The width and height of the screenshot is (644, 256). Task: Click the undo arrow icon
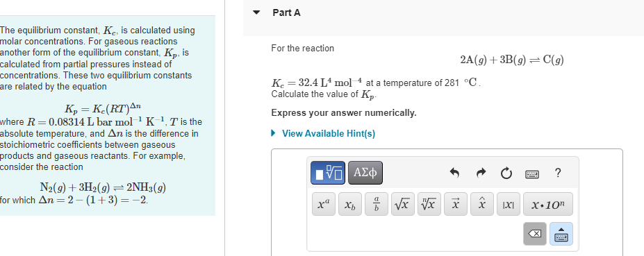454,173
